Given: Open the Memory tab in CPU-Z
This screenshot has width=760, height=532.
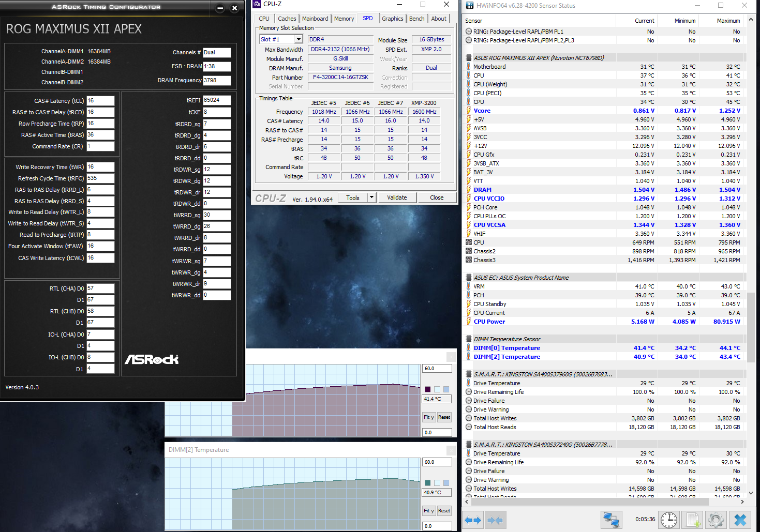Looking at the screenshot, I should click(344, 19).
